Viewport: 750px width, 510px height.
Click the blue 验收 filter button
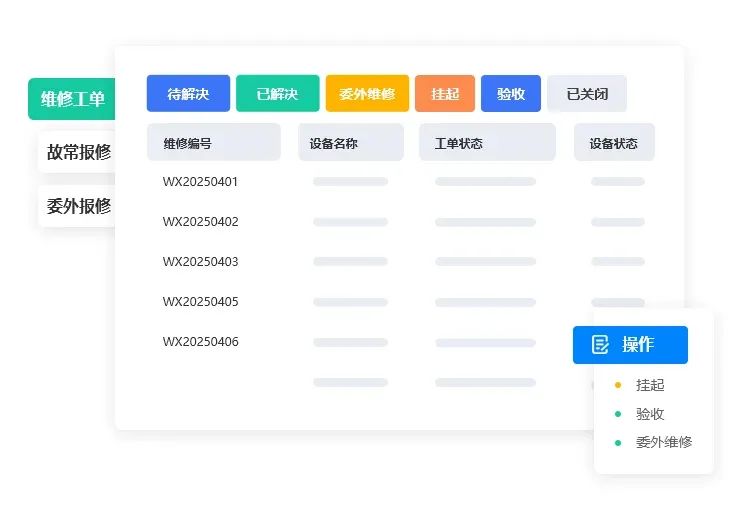click(511, 94)
